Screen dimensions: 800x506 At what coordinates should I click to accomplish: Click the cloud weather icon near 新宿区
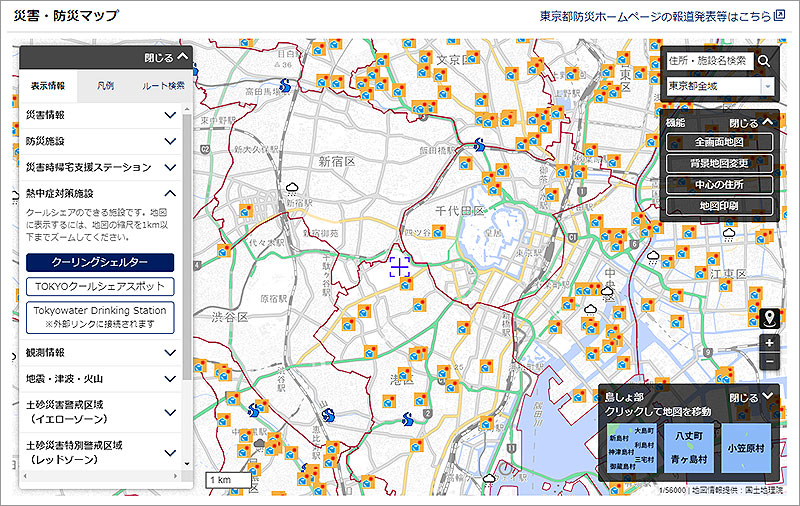pos(293,187)
